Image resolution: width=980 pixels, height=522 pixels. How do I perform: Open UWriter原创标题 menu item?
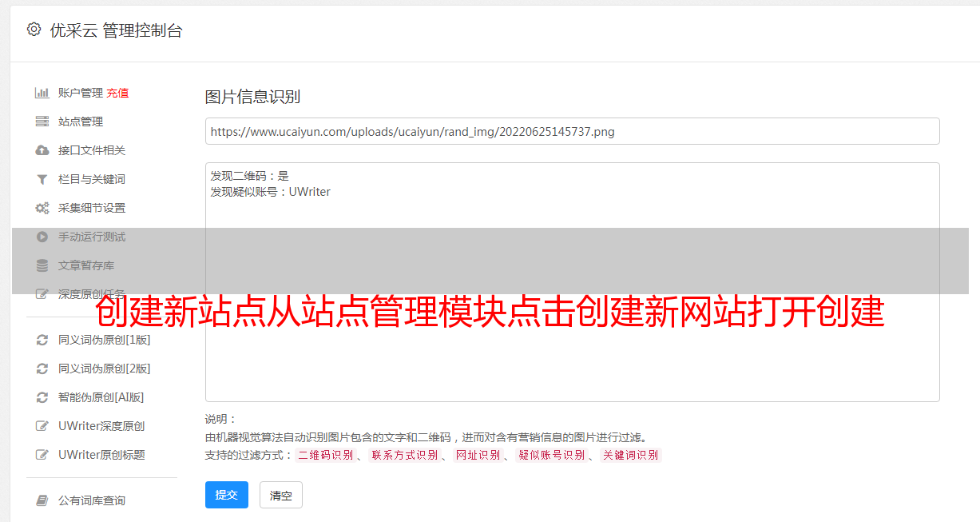click(x=101, y=455)
